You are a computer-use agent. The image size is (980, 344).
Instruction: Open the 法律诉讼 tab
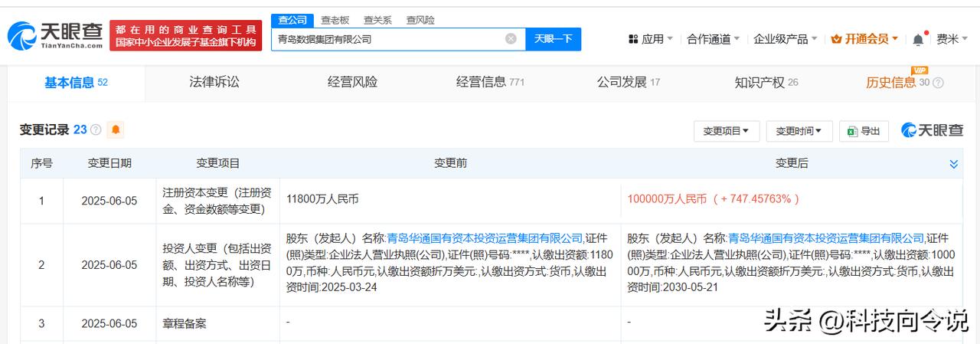point(214,82)
